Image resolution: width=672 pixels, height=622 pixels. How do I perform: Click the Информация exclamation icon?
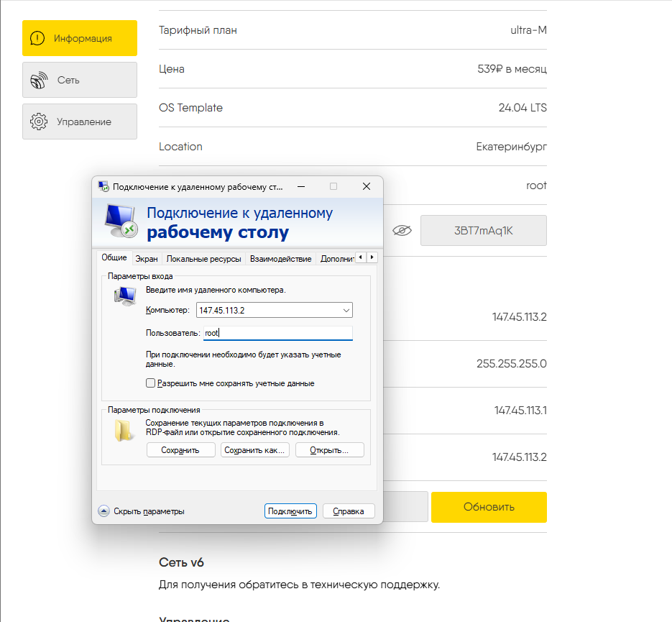click(x=37, y=38)
